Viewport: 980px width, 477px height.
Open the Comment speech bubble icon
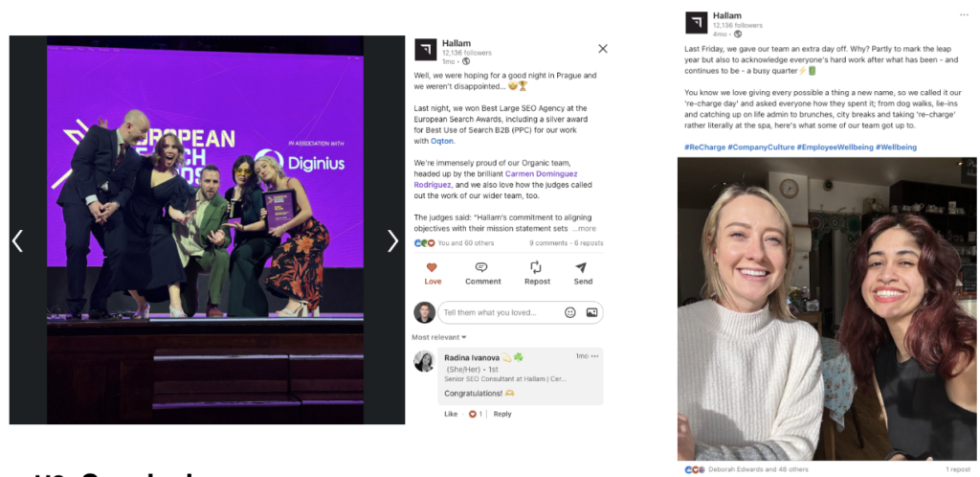coord(481,267)
